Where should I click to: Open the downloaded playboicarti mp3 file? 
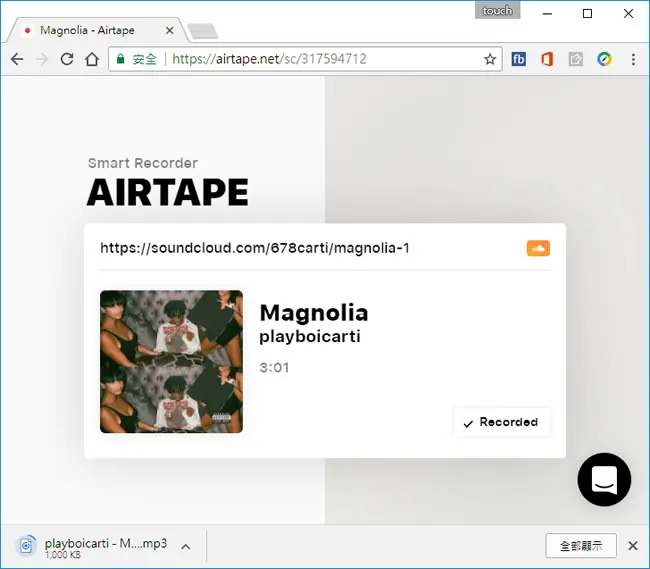click(x=92, y=547)
